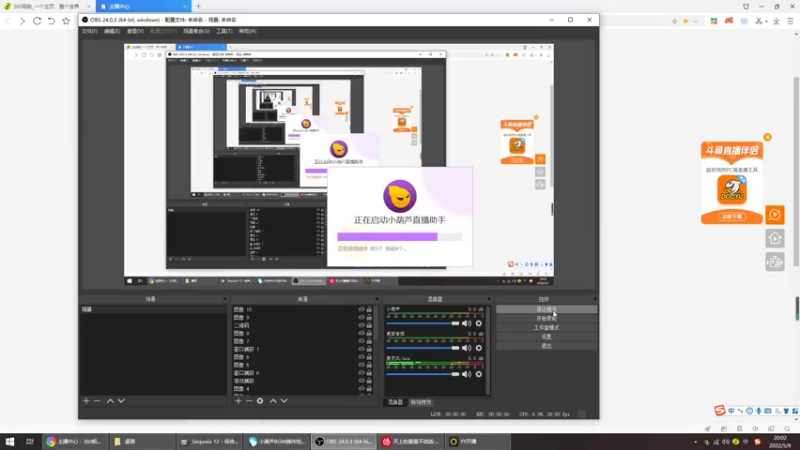Open the 查看(V) menu in OBS
The image size is (800, 450).
135,31
